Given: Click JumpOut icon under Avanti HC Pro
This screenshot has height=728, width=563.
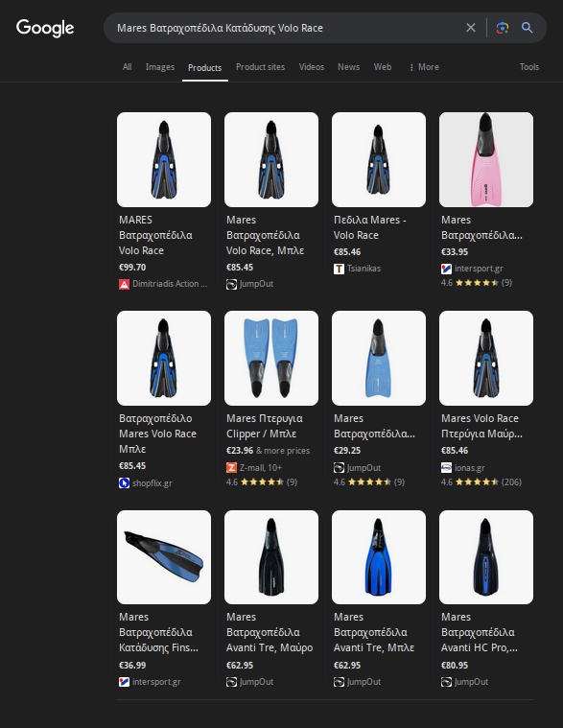Looking at the screenshot, I should tap(446, 682).
